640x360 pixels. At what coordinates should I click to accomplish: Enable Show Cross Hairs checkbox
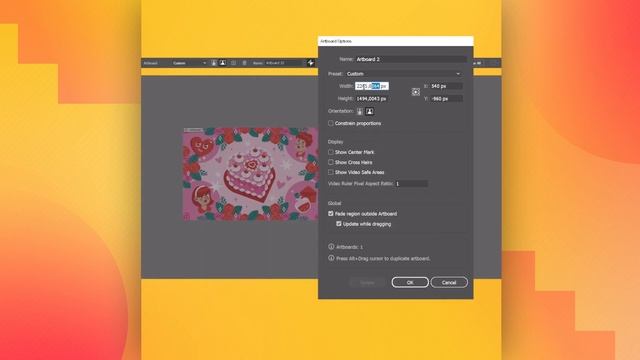tap(331, 162)
